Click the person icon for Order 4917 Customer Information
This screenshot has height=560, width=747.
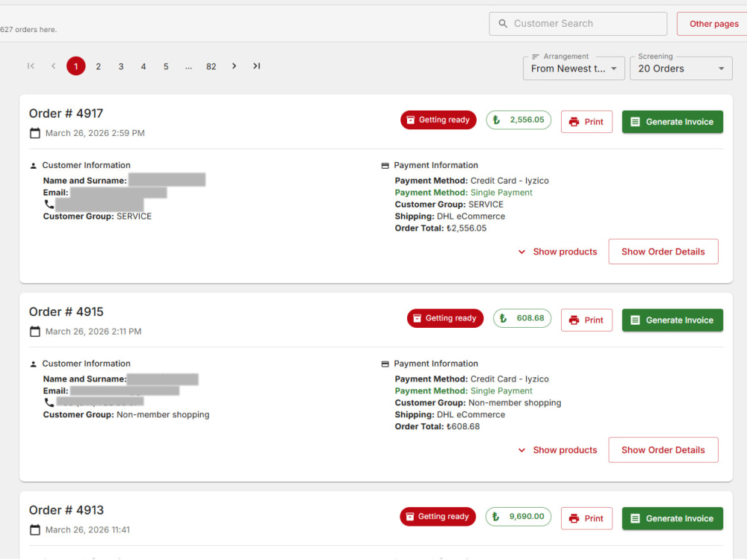pos(34,166)
